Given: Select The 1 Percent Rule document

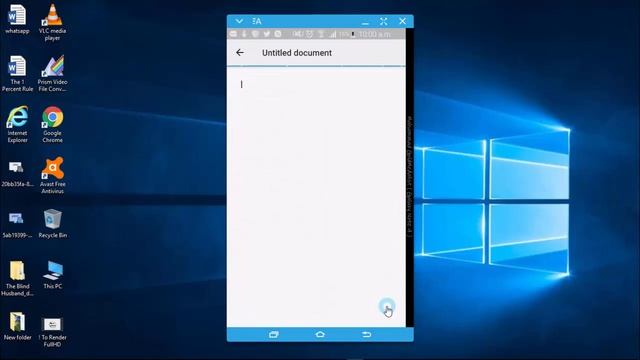Looking at the screenshot, I should click(x=17, y=73).
